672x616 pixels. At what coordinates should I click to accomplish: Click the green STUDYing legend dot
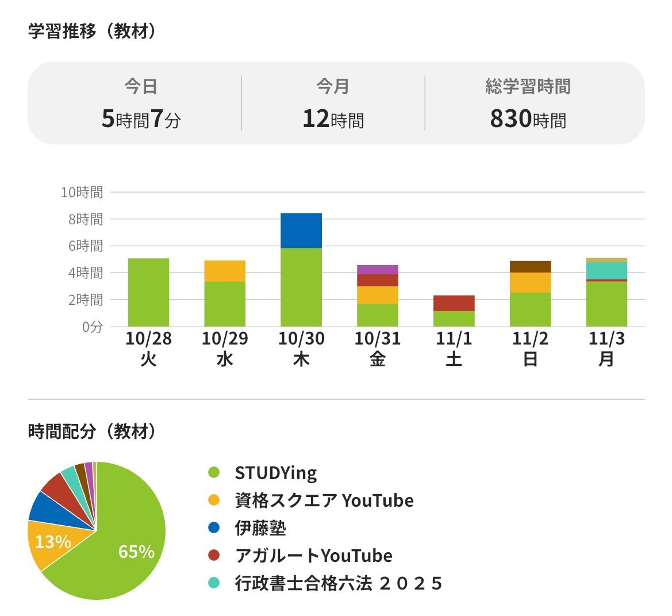(x=214, y=472)
